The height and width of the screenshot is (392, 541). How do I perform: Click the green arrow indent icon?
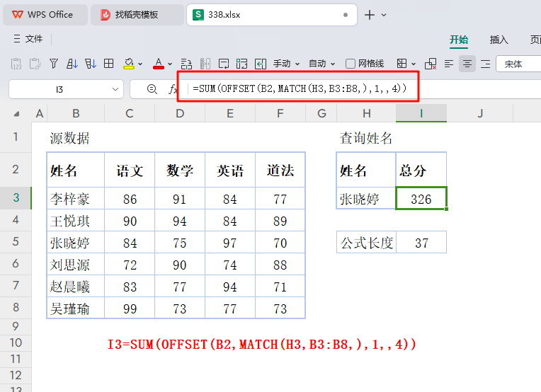[x=261, y=64]
